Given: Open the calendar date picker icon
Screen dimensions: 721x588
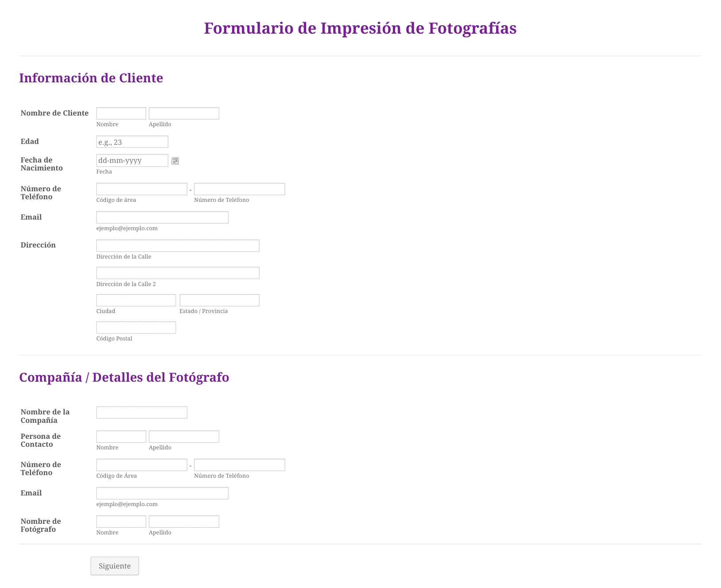Looking at the screenshot, I should (175, 161).
